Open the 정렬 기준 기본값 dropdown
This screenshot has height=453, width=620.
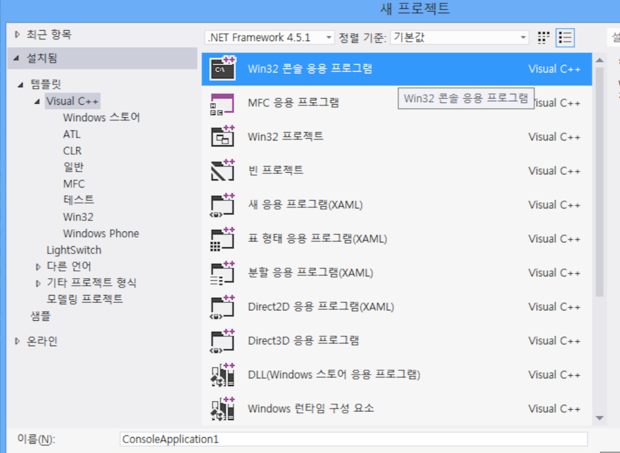[x=460, y=38]
